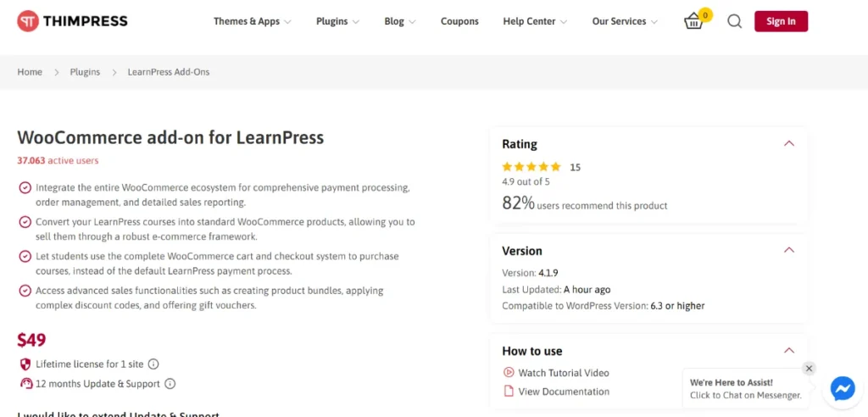Click the ThimPress logo

point(73,21)
